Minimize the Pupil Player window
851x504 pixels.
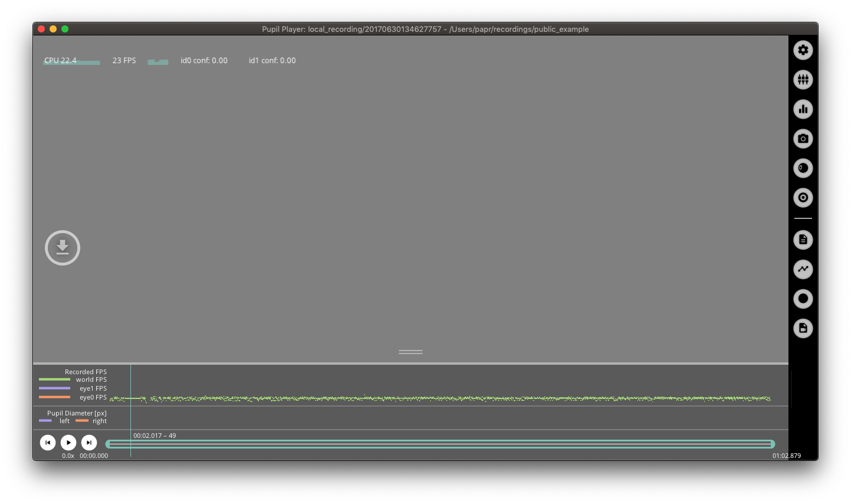53,29
